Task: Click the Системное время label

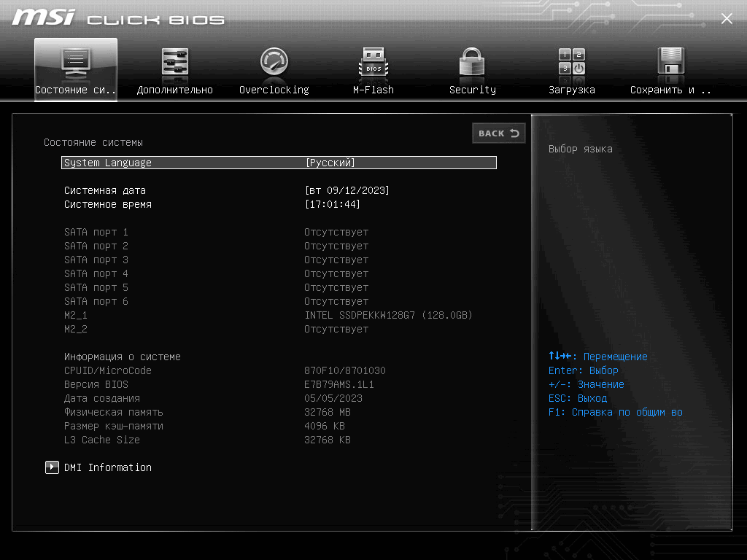Action: point(108,204)
